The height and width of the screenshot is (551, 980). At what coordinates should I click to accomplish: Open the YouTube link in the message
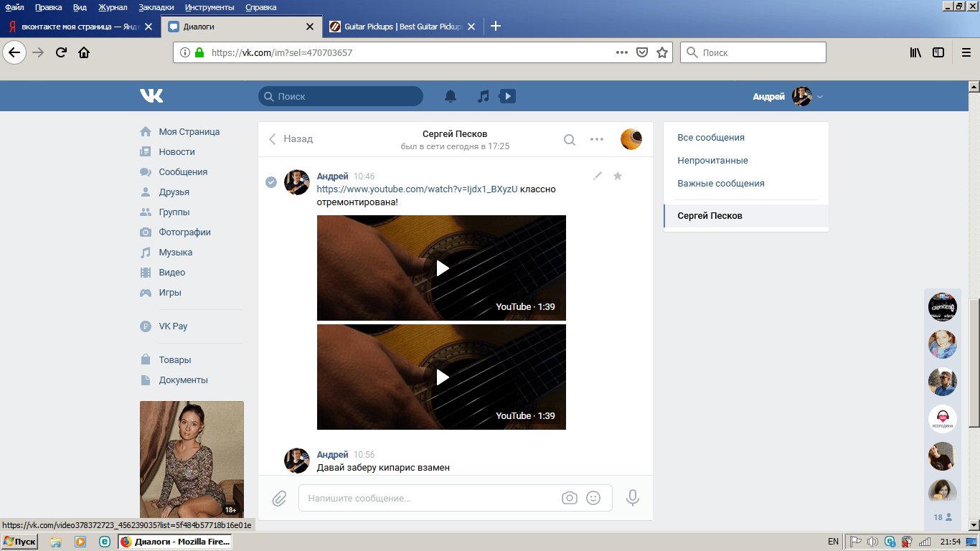(417, 189)
